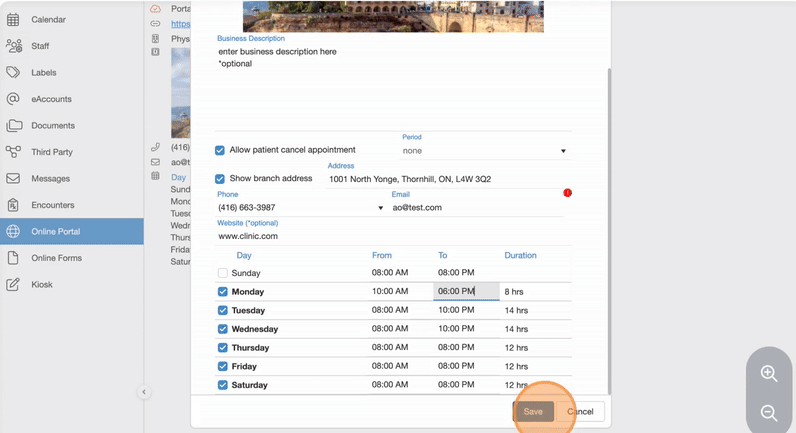Collapse the sidebar with arrow button
The width and height of the screenshot is (796, 433).
click(x=144, y=392)
